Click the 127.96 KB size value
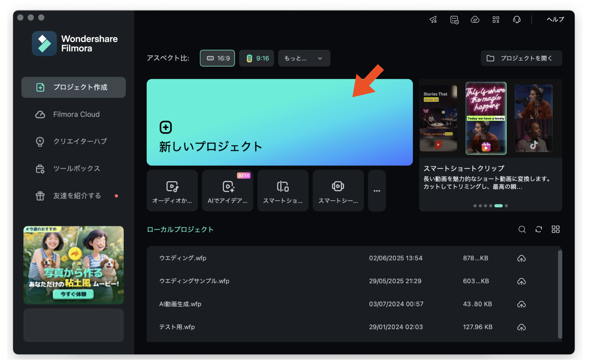589x364 pixels. click(x=477, y=327)
